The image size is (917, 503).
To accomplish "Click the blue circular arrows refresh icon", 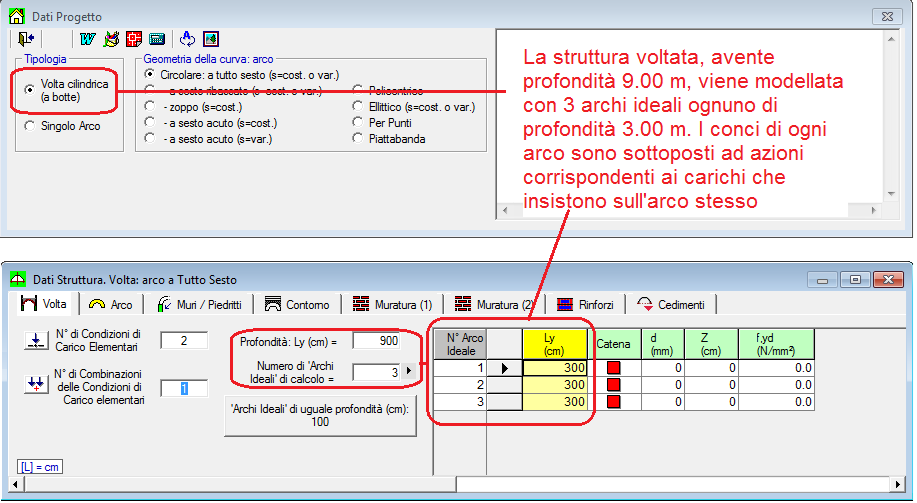I will point(187,39).
